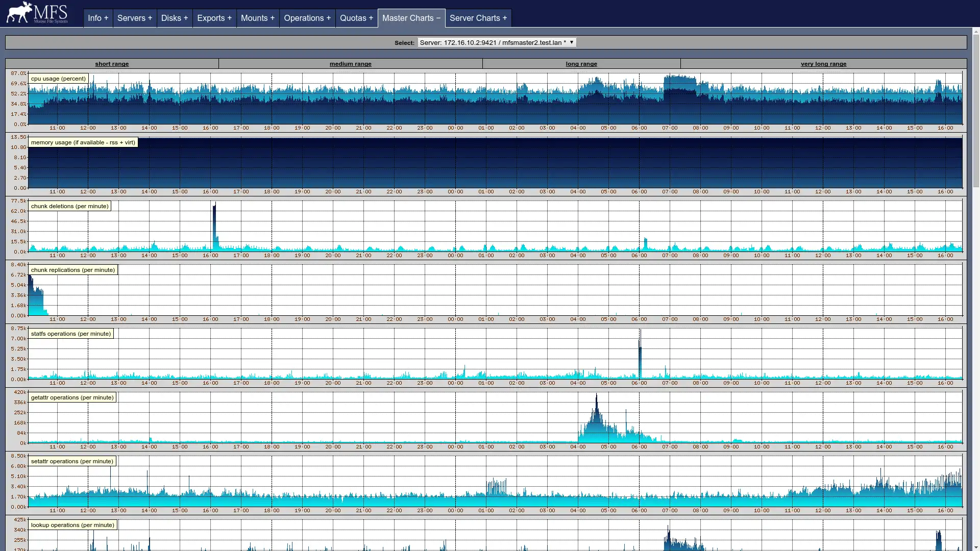Select the server dropdown for mfsmaster2

click(496, 42)
